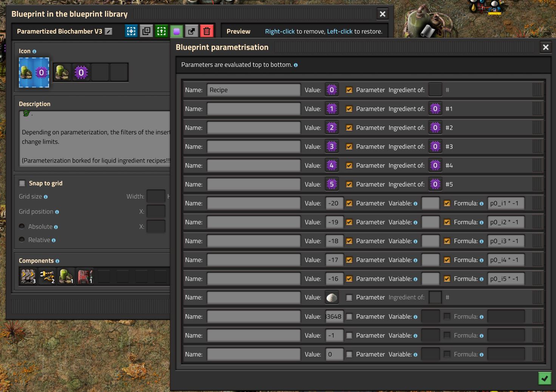Click the grey duplicate blueprint icon
Image resolution: width=556 pixels, height=392 pixels.
tap(146, 31)
